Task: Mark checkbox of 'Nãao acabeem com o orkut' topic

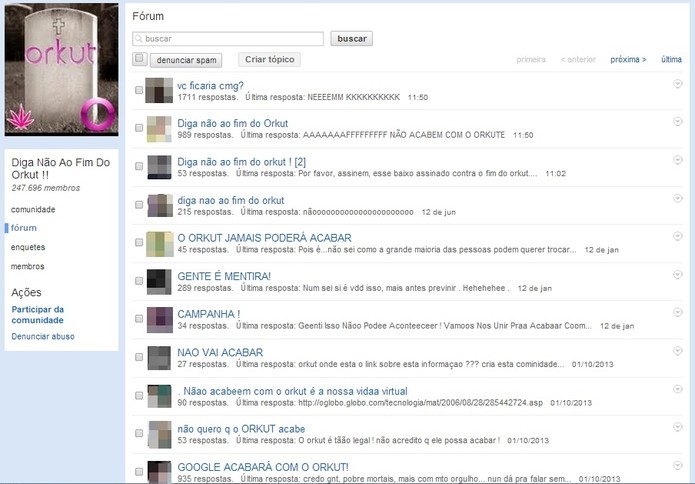Action: coord(139,395)
